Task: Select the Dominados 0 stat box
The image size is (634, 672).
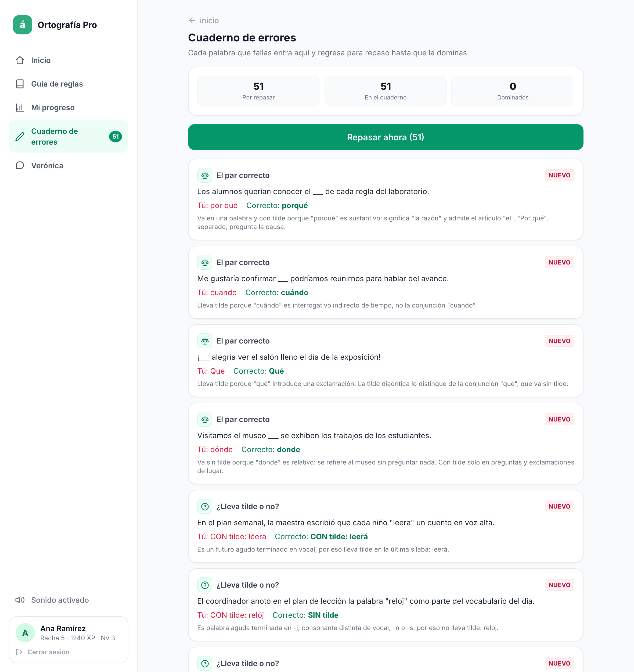Action: coord(512,91)
